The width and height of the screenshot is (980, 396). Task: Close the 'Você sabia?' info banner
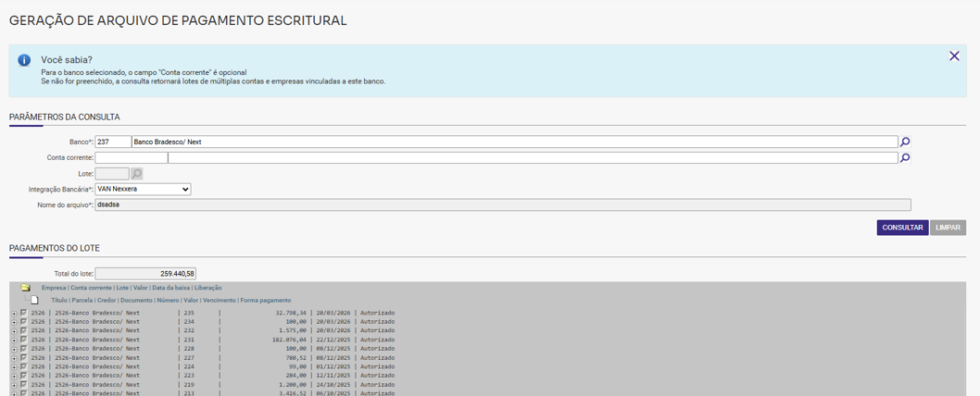954,56
